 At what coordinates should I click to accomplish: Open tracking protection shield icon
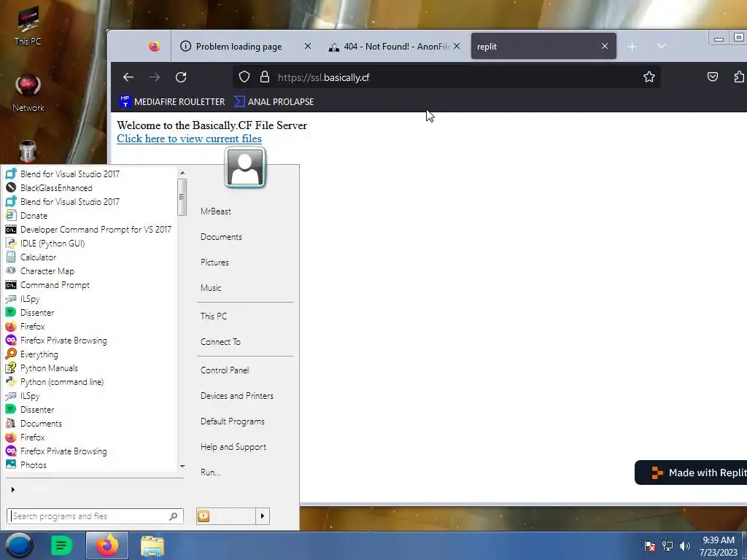click(244, 77)
